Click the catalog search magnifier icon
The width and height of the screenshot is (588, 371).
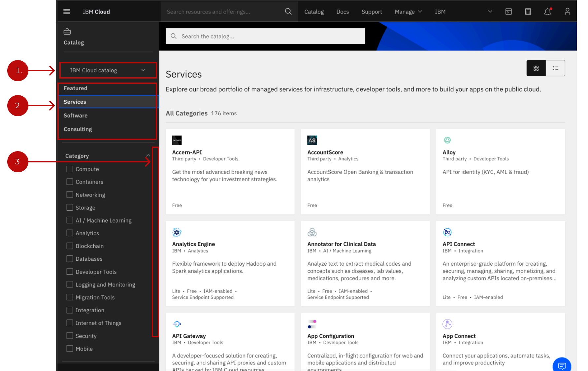[x=174, y=36]
